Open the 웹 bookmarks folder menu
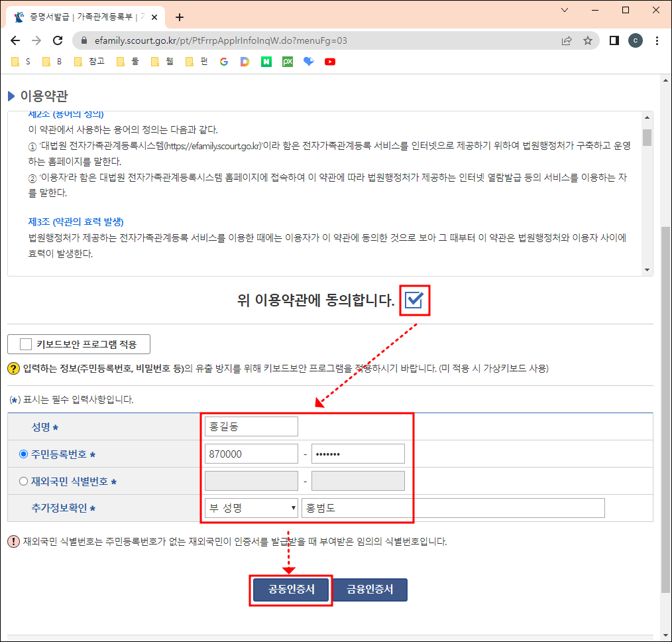Screen dimensions: 672x642 click(x=162, y=61)
